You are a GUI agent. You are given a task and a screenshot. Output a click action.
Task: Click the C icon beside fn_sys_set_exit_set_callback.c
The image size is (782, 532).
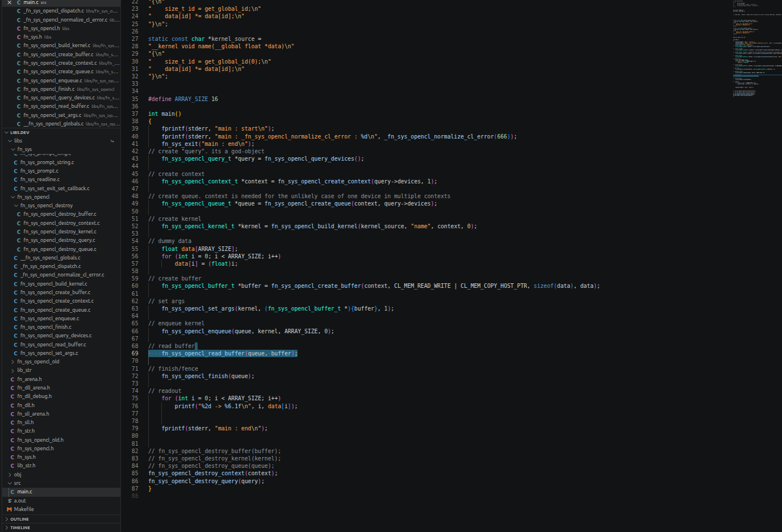[16, 188]
